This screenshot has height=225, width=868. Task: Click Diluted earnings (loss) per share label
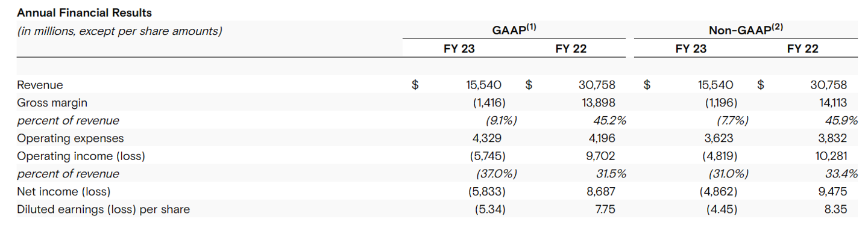point(103,209)
